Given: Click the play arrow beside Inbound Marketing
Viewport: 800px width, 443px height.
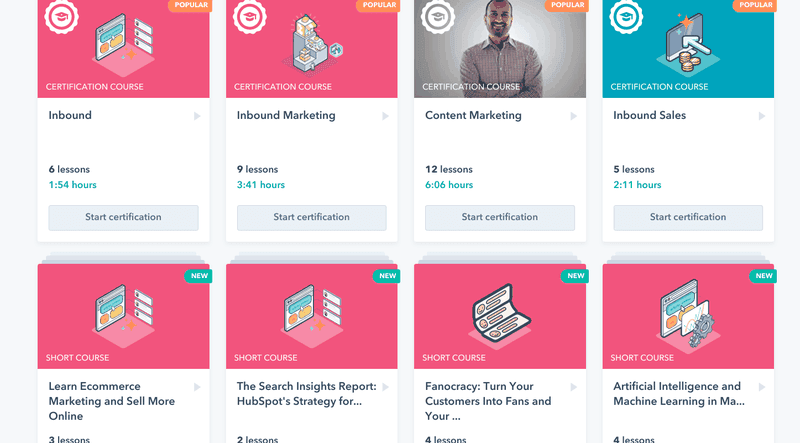Looking at the screenshot, I should pos(385,116).
